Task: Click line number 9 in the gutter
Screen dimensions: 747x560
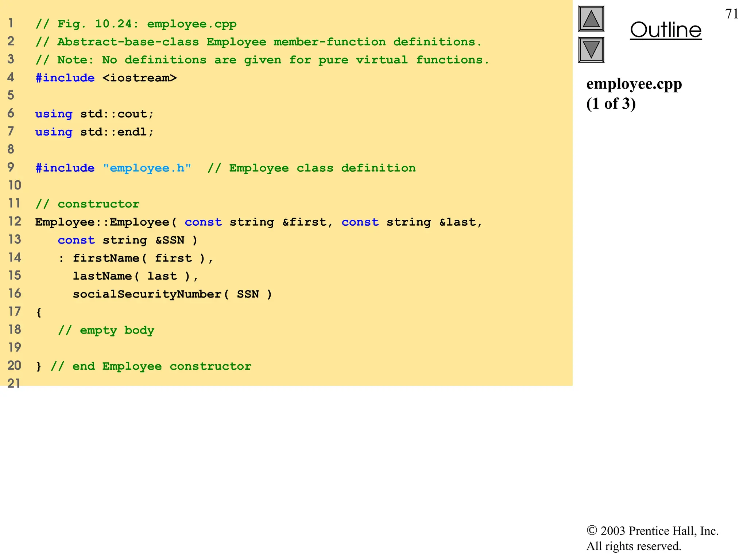Action: coord(11,167)
